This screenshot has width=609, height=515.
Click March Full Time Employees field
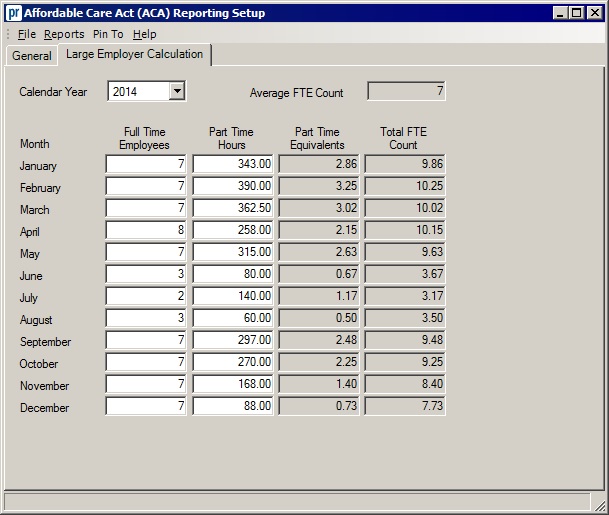pos(146,208)
